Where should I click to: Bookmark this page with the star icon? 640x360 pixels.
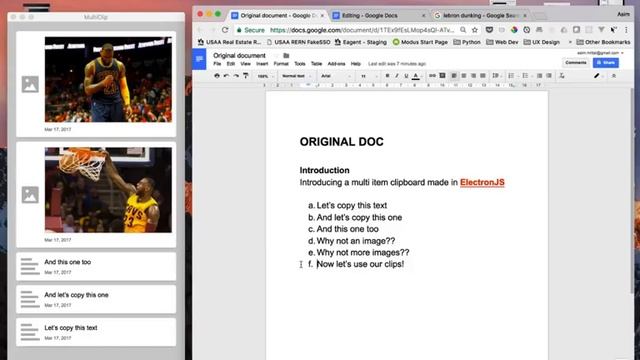click(x=475, y=30)
